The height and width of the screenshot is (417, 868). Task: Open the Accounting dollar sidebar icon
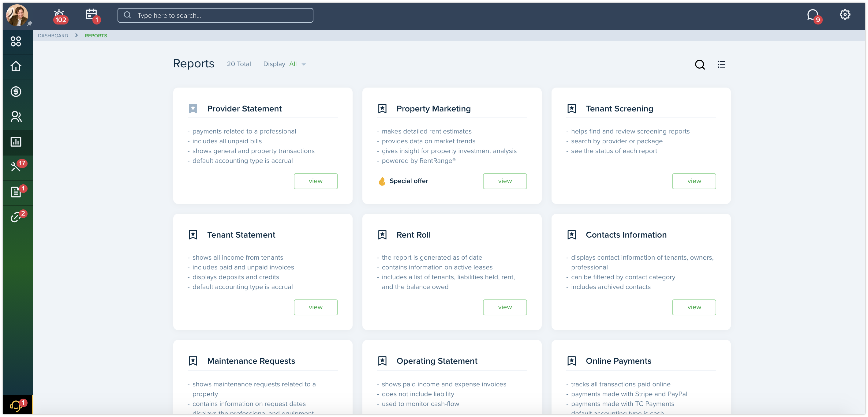16,92
